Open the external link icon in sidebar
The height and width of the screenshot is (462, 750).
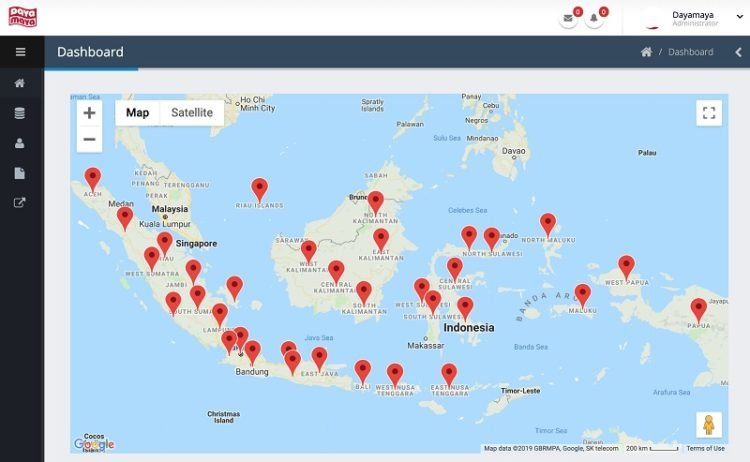(20, 203)
